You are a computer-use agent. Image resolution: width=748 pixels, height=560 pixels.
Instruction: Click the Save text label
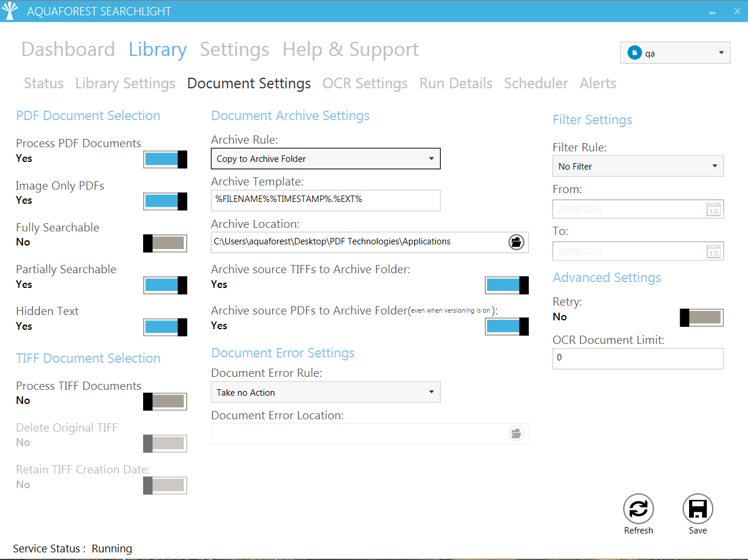tap(698, 531)
